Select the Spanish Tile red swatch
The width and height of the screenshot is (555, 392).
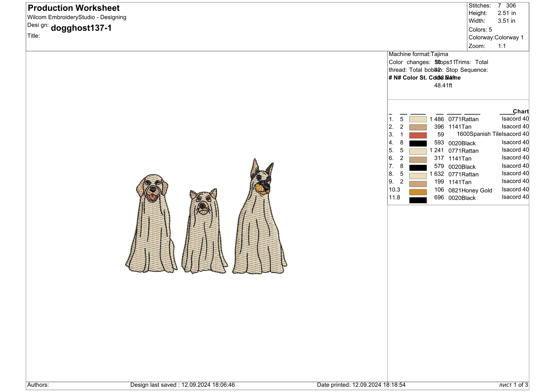coord(418,135)
